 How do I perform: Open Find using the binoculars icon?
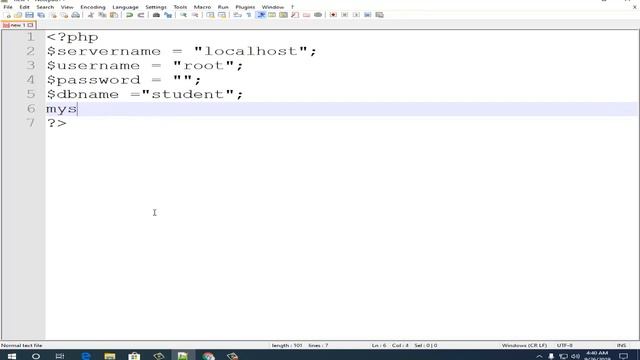pos(156,15)
